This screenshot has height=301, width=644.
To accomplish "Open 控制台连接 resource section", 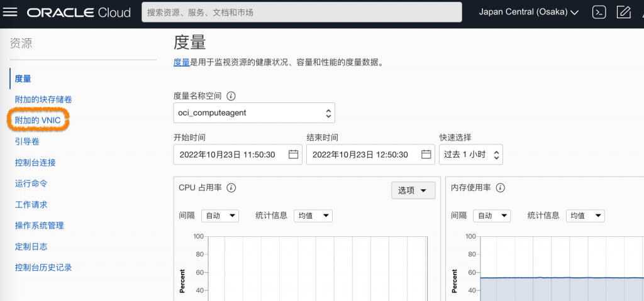I will (35, 163).
